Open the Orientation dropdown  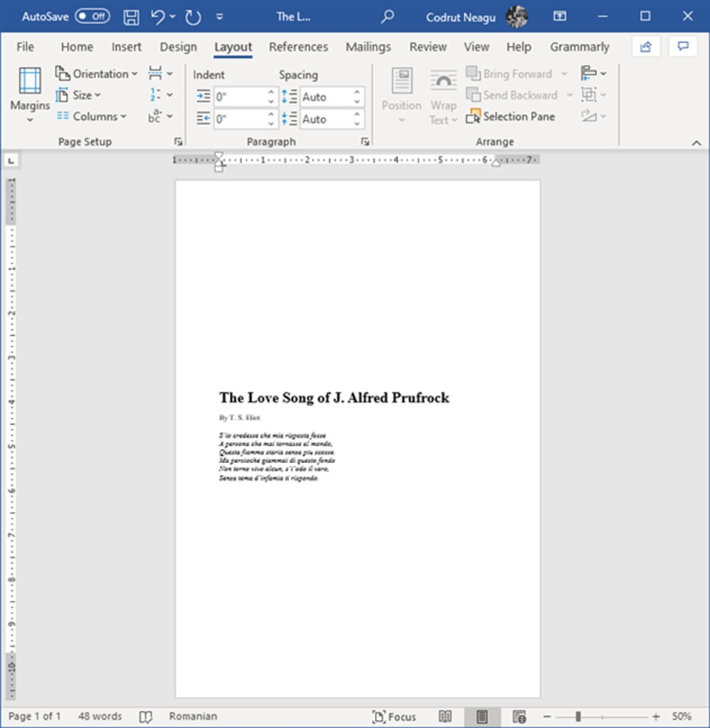pos(97,74)
